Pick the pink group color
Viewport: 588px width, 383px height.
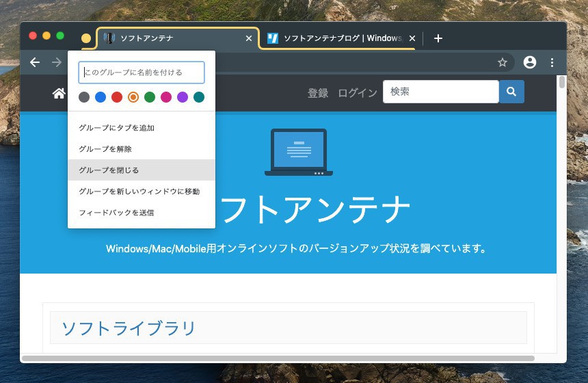coord(166,97)
